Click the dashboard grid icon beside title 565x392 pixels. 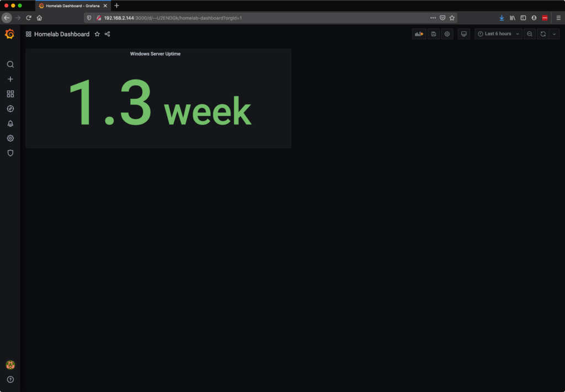click(x=29, y=34)
